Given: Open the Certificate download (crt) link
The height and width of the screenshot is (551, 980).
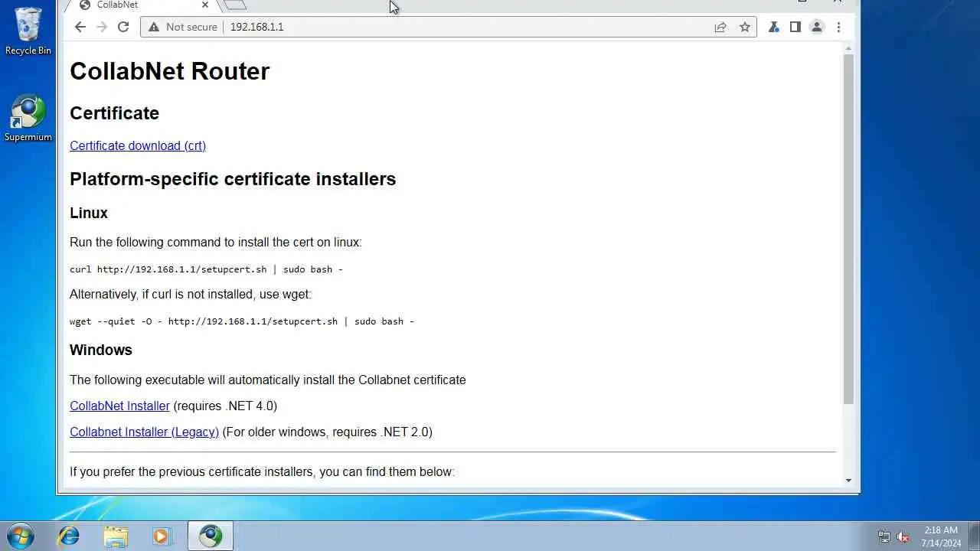Looking at the screenshot, I should tap(138, 145).
